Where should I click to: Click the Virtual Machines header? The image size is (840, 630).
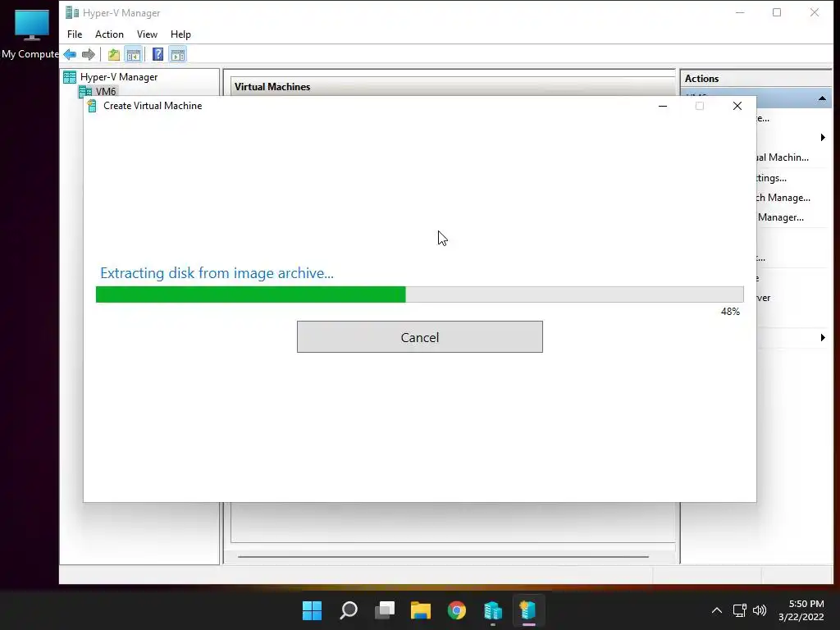click(x=272, y=87)
